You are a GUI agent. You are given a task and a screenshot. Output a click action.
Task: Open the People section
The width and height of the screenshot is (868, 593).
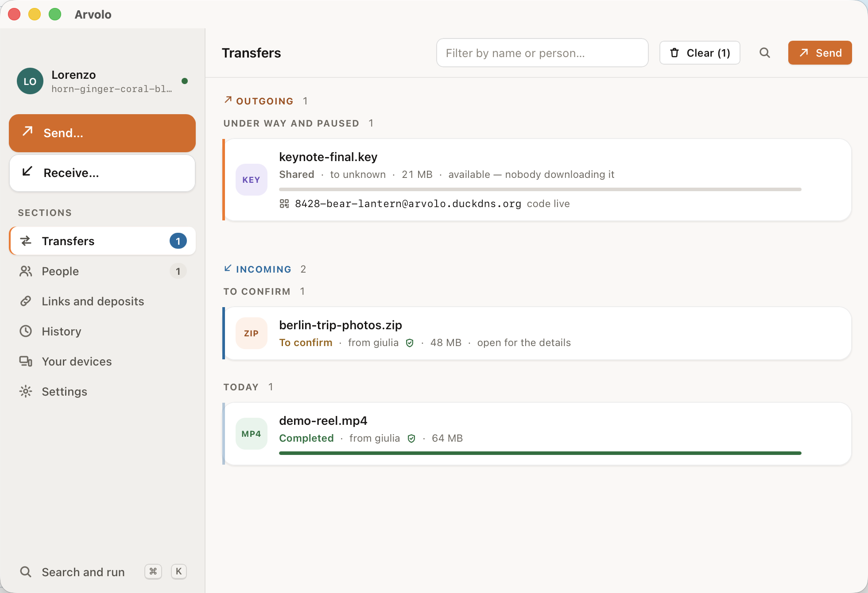102,271
